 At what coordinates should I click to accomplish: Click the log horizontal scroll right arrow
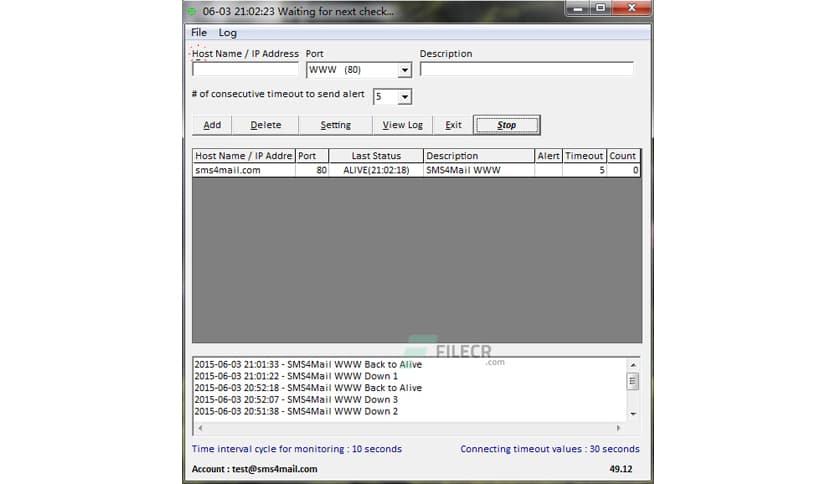click(x=618, y=427)
